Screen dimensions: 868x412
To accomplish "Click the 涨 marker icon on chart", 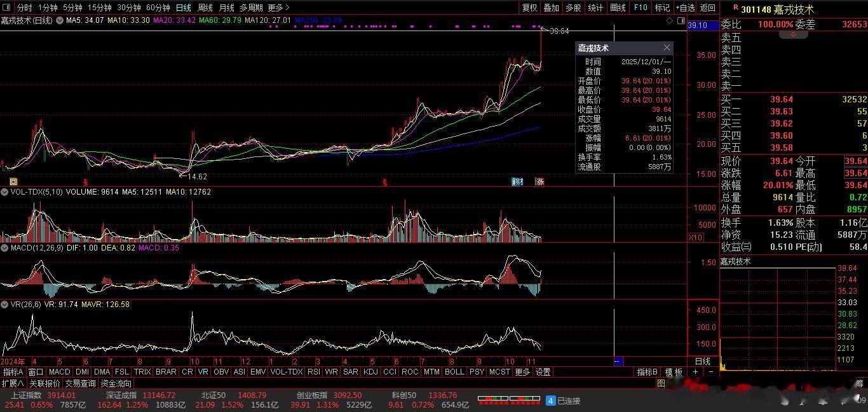I will [x=539, y=182].
